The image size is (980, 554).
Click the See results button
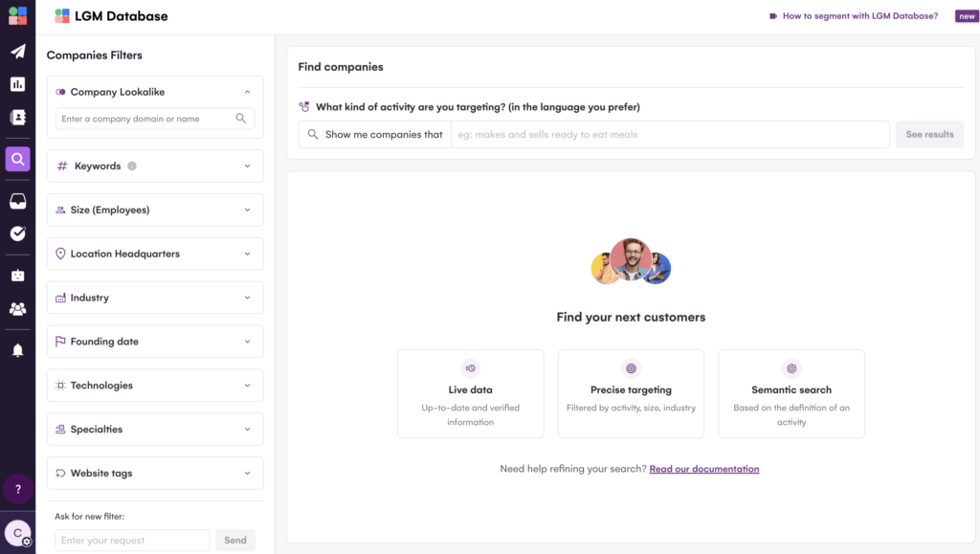[x=929, y=135]
